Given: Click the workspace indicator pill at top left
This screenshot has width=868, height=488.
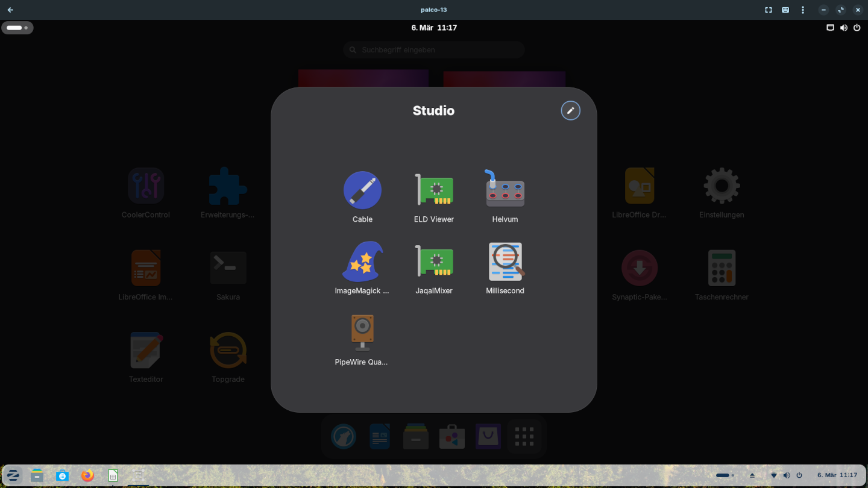Looking at the screenshot, I should pos(17,28).
